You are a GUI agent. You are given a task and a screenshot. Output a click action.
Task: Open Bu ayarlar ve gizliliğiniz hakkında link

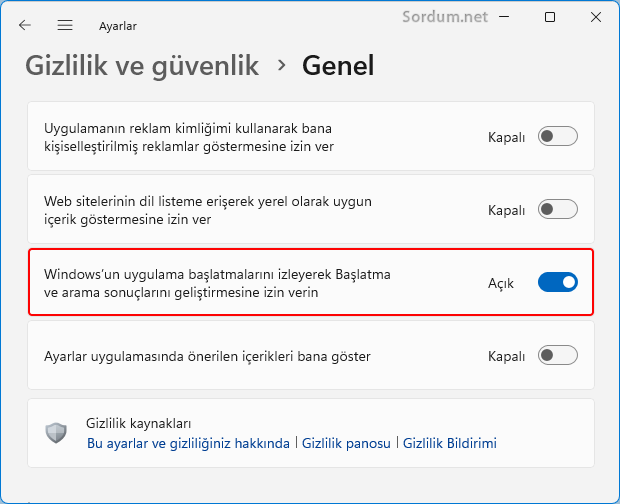[x=188, y=443]
